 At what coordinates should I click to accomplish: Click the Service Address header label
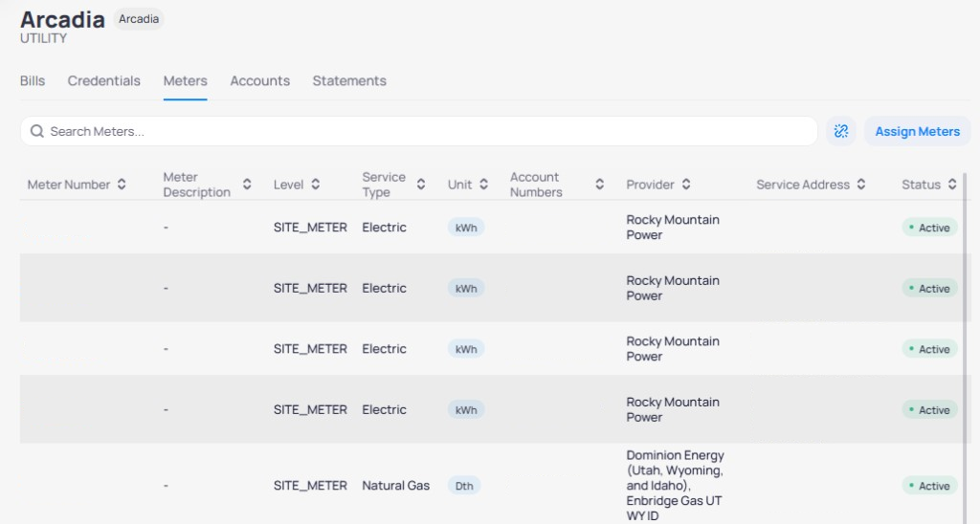[803, 185]
